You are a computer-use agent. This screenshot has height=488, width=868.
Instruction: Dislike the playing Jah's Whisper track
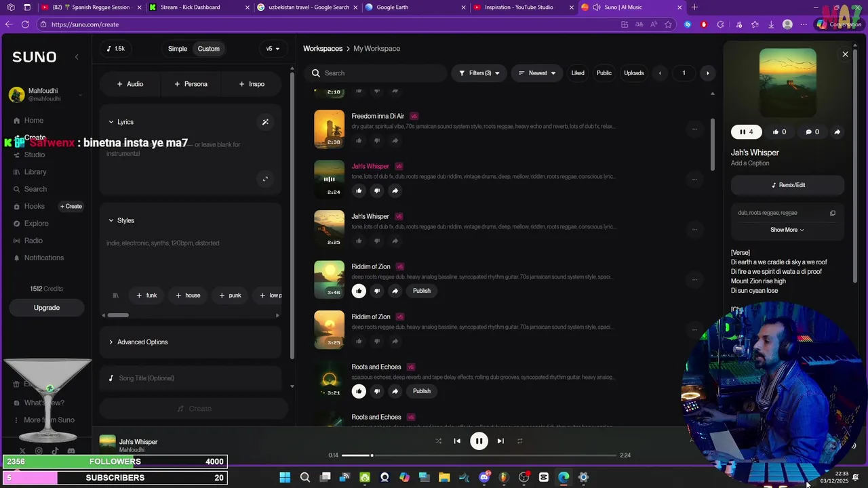(x=377, y=190)
